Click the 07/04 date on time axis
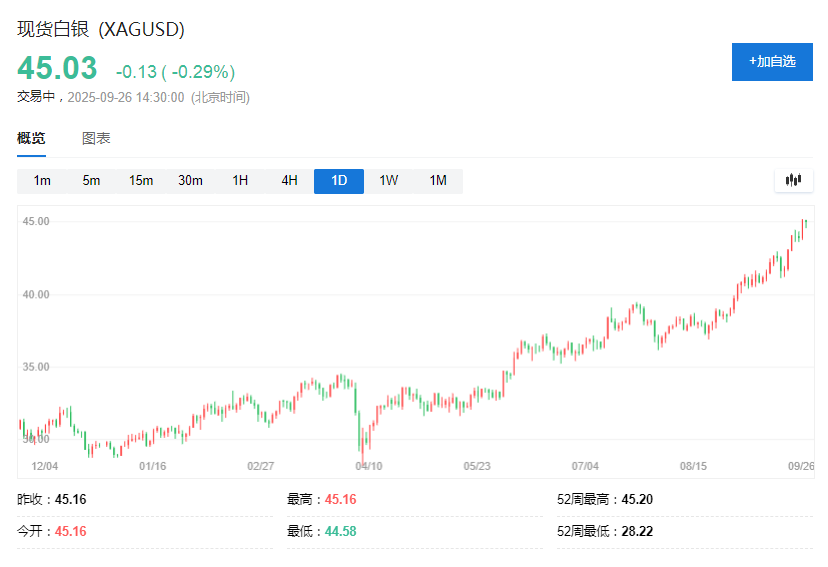The height and width of the screenshot is (567, 828). point(585,466)
